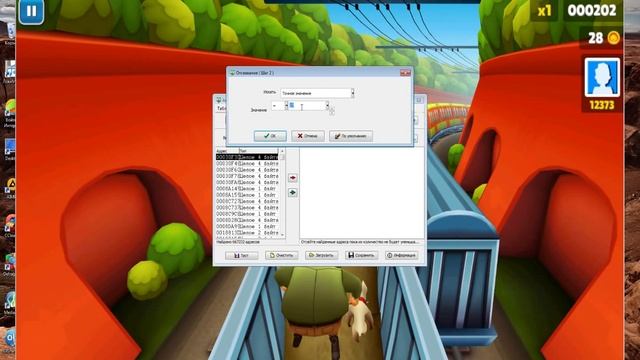Click the Сохранить button
The width and height of the screenshot is (640, 360).
pyautogui.click(x=361, y=256)
